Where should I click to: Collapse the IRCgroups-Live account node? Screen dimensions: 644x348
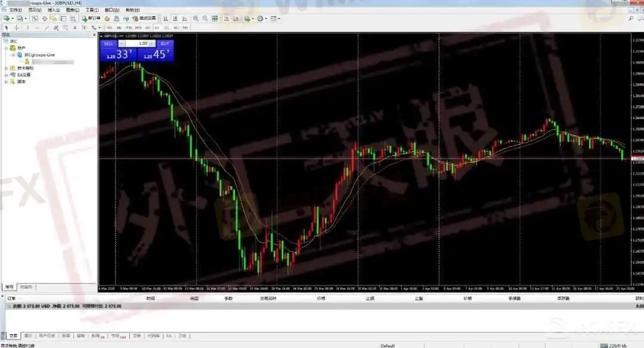tap(13, 54)
